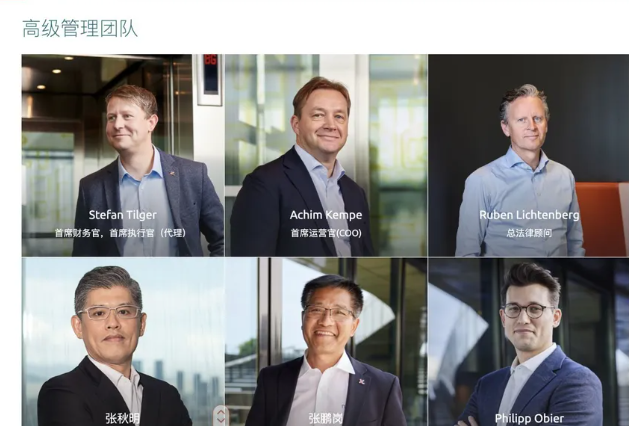Click the down chevron on the scroll pill

221,421
